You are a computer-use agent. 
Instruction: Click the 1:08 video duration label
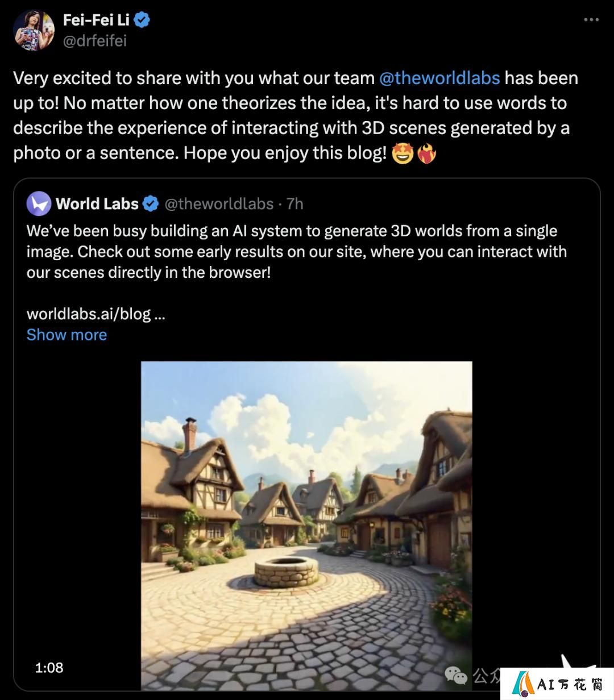coord(49,668)
